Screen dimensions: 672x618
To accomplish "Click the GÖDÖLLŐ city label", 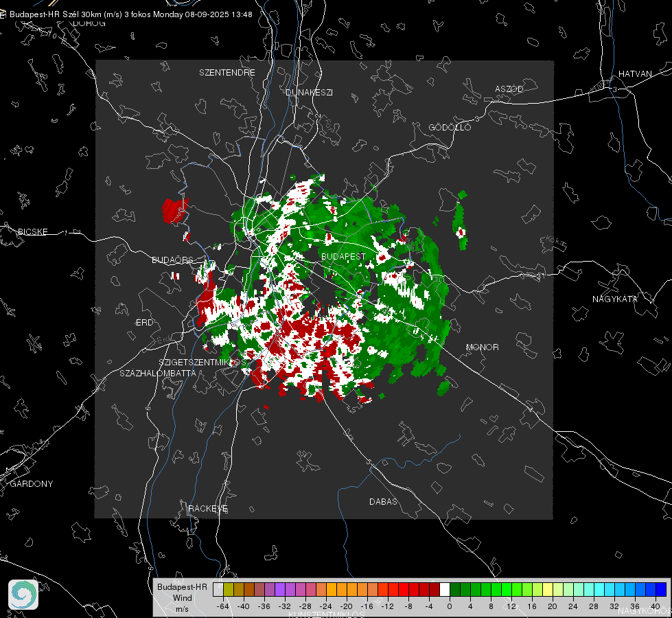I will 450,127.
